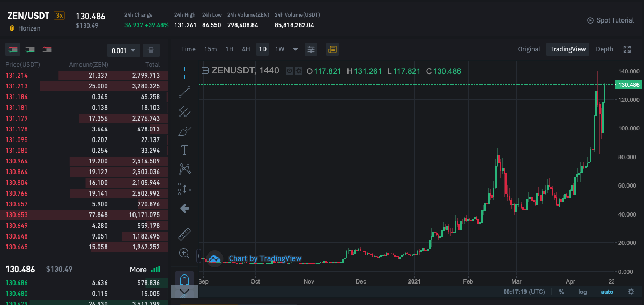Switch to the Depth chart tab
Viewport: 644px width, 305px height.
coord(604,49)
